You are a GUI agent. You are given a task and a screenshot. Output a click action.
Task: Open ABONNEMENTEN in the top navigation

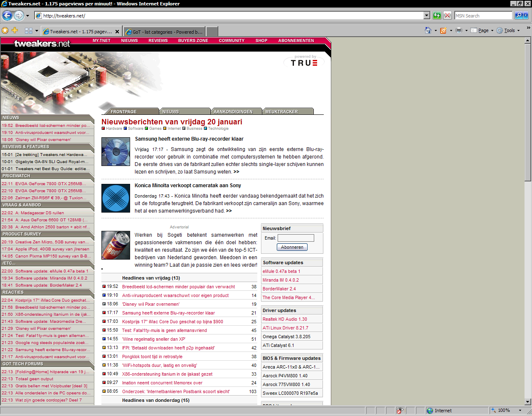pos(296,41)
